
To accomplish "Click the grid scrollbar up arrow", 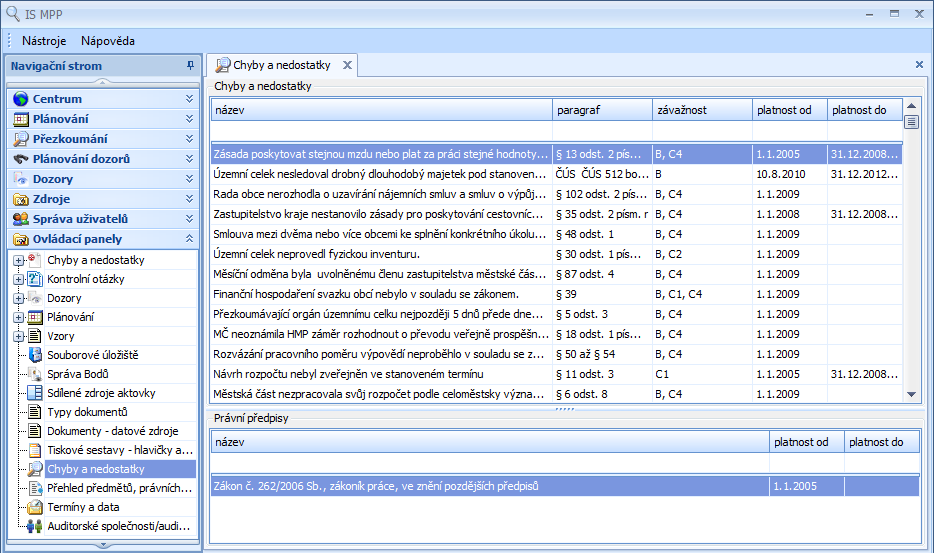I will coord(911,106).
